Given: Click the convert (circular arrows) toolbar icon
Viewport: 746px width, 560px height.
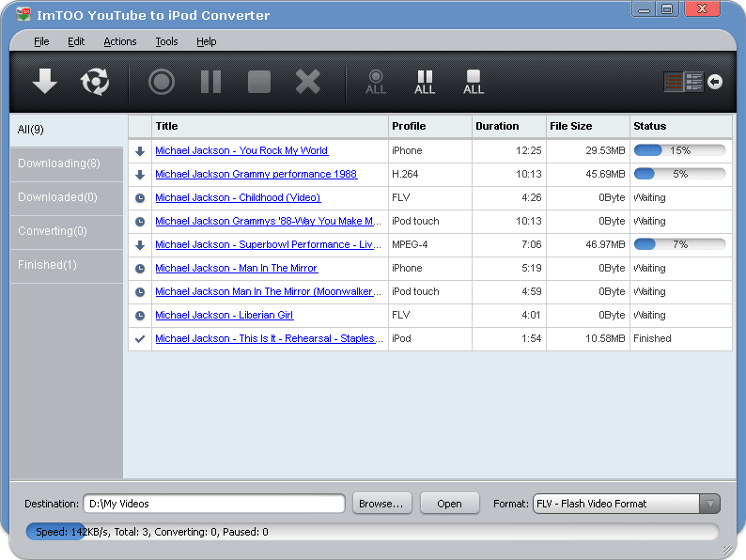Looking at the screenshot, I should (x=95, y=82).
